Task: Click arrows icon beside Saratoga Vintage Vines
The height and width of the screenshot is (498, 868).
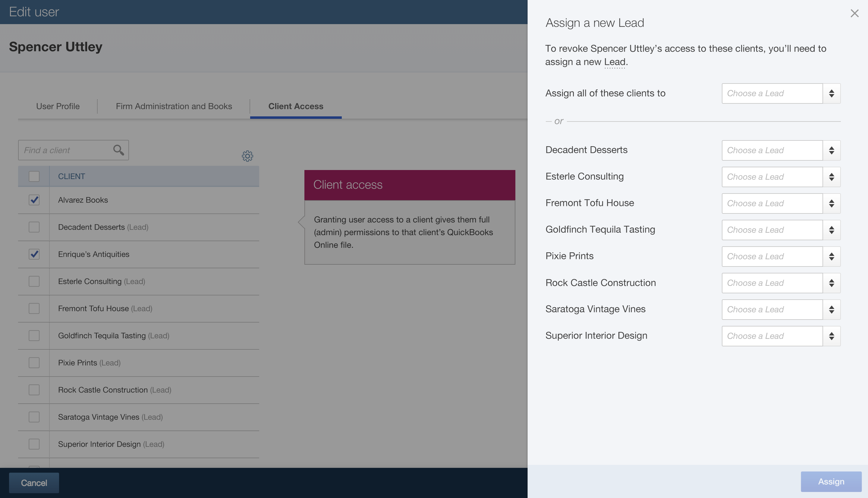Action: pos(832,310)
